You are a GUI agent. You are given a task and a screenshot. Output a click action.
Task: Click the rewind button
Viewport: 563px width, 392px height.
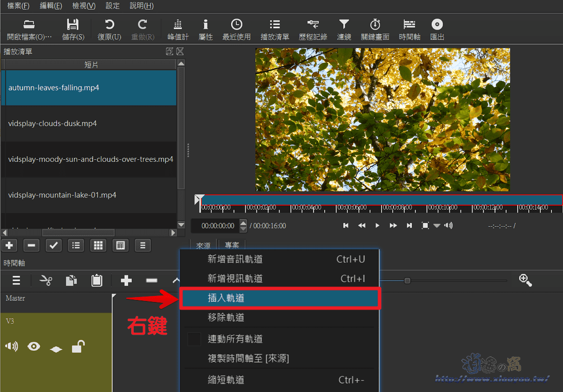pyautogui.click(x=361, y=226)
